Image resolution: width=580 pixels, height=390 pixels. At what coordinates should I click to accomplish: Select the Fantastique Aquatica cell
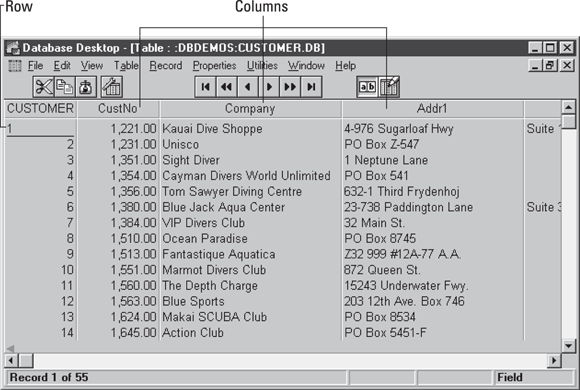[250, 255]
